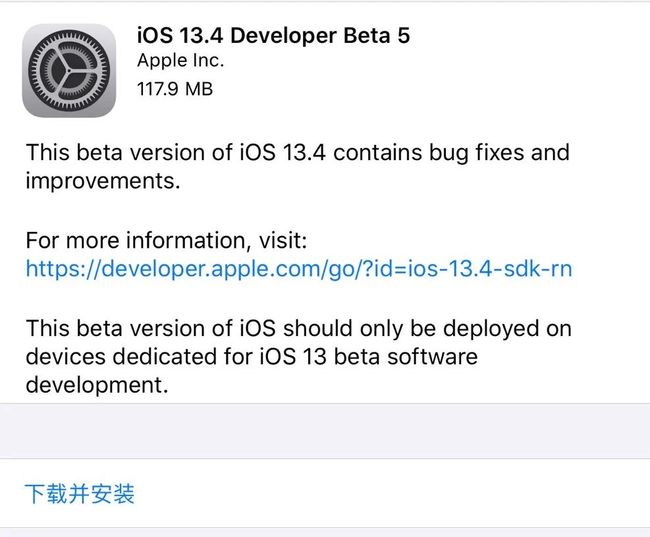Screen dimensions: 650x537
Task: Click 'This beta version of iOS 13.4' text
Action: 176,152
